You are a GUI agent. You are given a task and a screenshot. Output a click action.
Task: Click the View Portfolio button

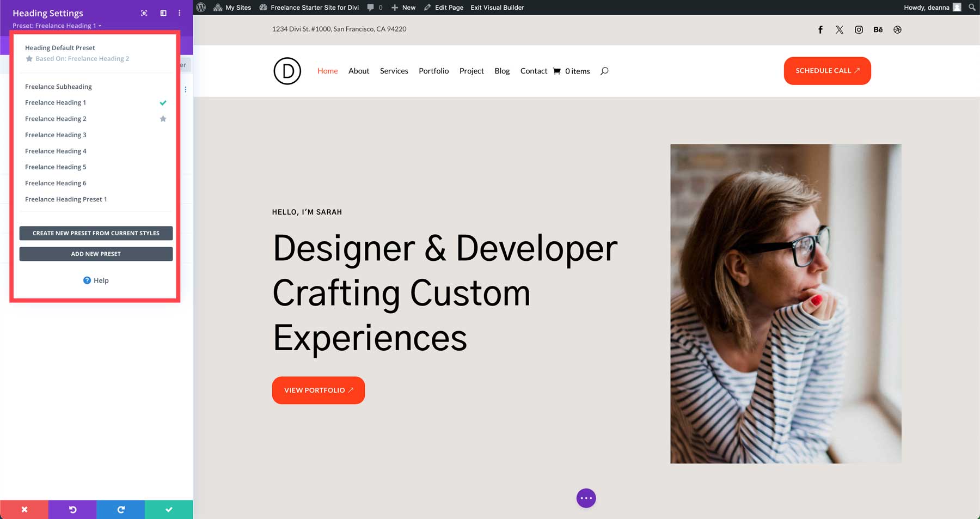(x=318, y=390)
